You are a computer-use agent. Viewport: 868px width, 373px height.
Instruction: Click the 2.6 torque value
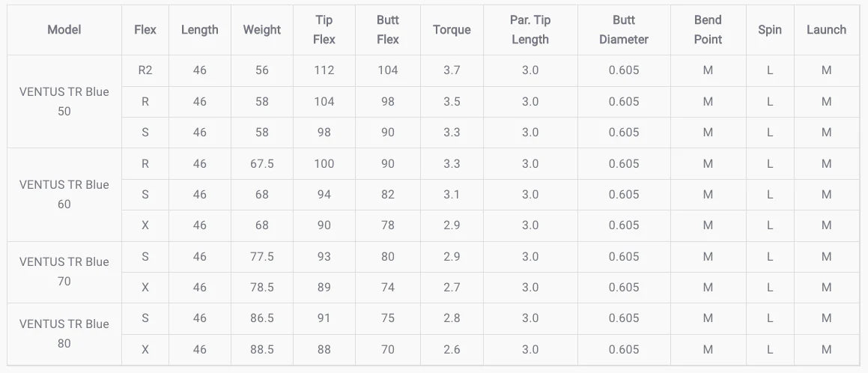pyautogui.click(x=452, y=349)
